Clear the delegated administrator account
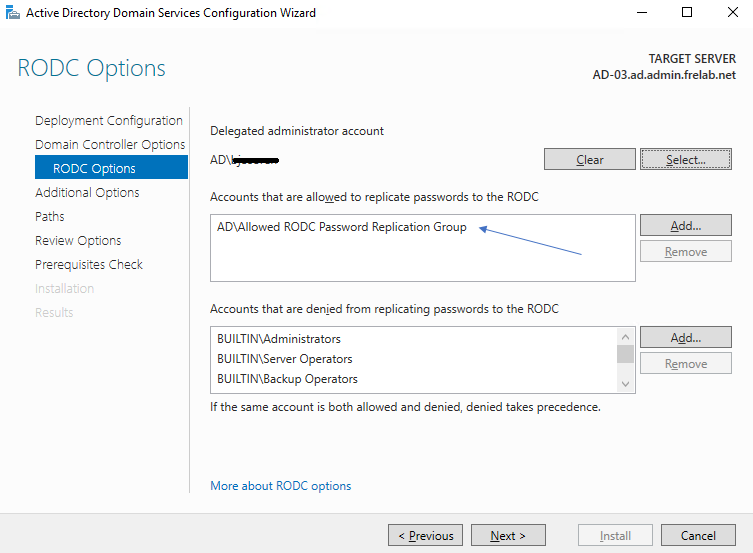753x553 pixels. (x=589, y=160)
